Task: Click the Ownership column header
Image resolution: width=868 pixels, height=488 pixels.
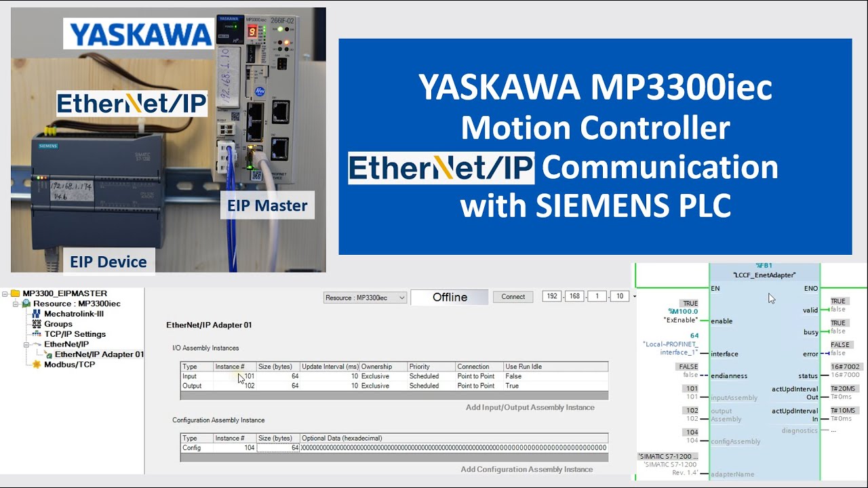Action: point(383,367)
